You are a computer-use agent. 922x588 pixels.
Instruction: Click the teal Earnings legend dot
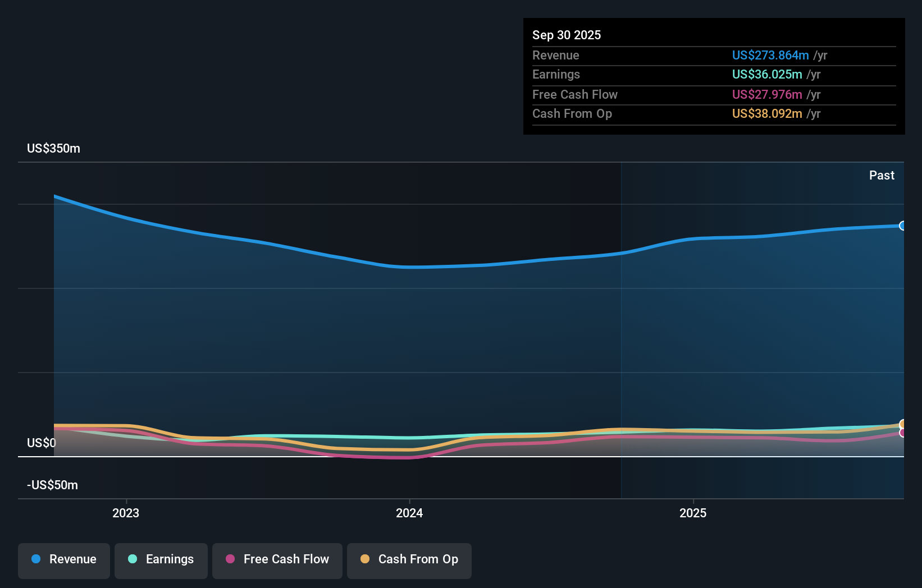point(131,559)
